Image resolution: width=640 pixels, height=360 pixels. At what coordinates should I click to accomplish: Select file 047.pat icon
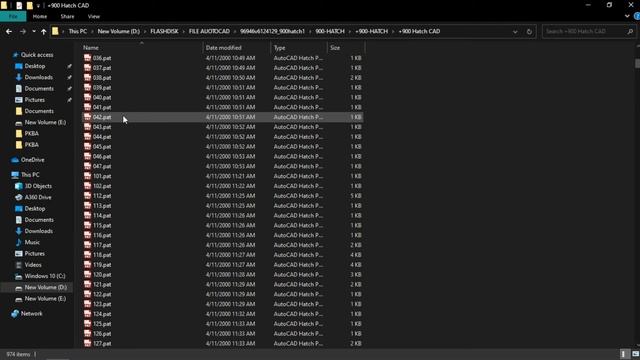pyautogui.click(x=87, y=166)
